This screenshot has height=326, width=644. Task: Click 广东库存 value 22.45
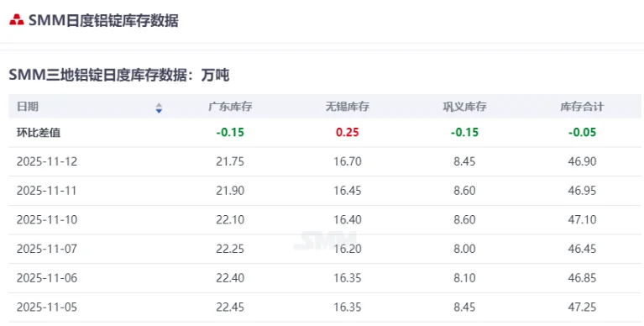[x=230, y=308]
